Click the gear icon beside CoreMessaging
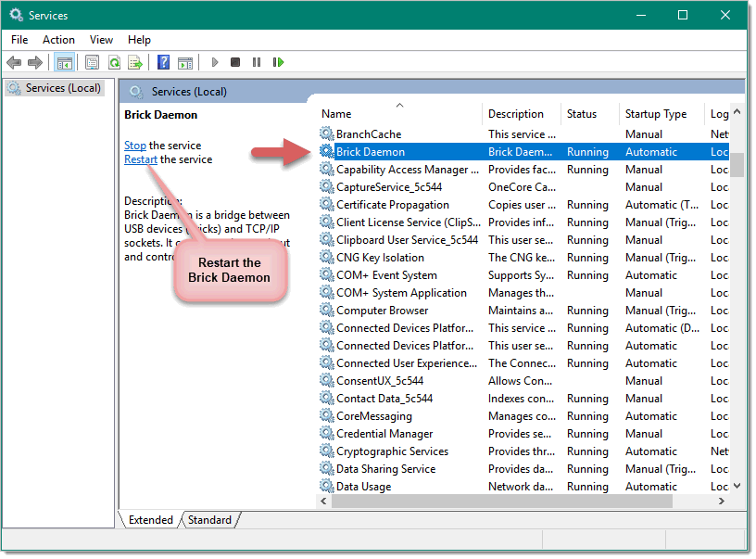The image size is (756, 559). coord(327,415)
